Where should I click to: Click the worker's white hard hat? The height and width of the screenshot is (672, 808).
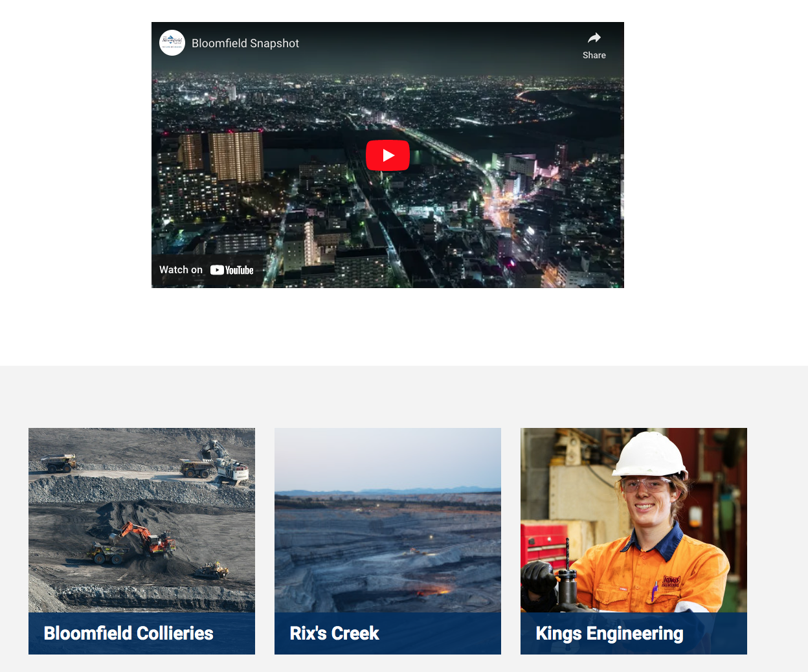tap(650, 454)
